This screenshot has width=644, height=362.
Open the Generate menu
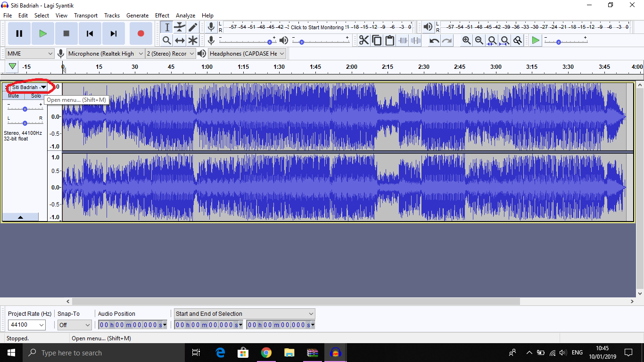pos(137,16)
